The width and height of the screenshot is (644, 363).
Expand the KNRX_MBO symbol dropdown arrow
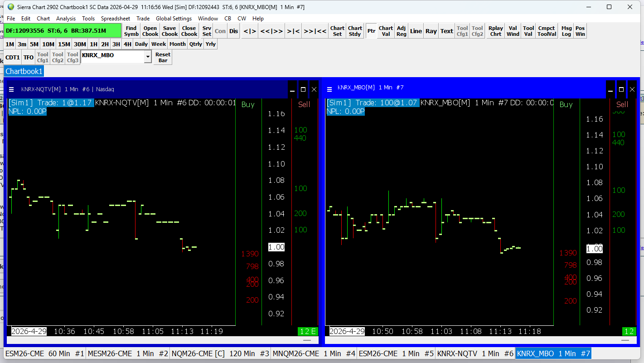[x=147, y=57]
